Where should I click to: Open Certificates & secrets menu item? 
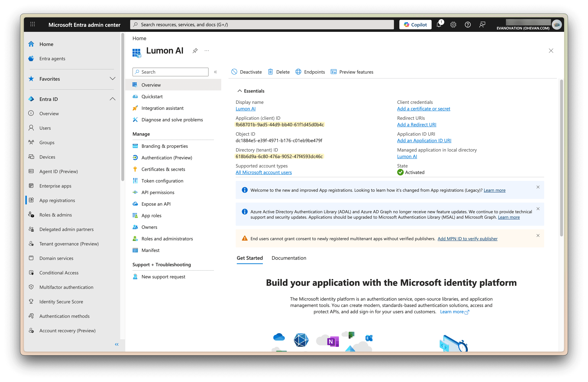(163, 169)
